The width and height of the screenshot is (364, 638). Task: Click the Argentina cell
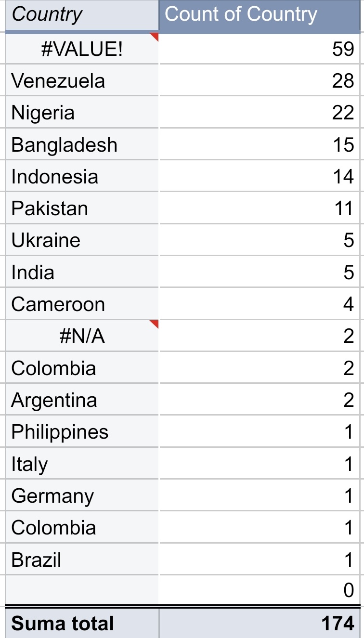(82, 400)
